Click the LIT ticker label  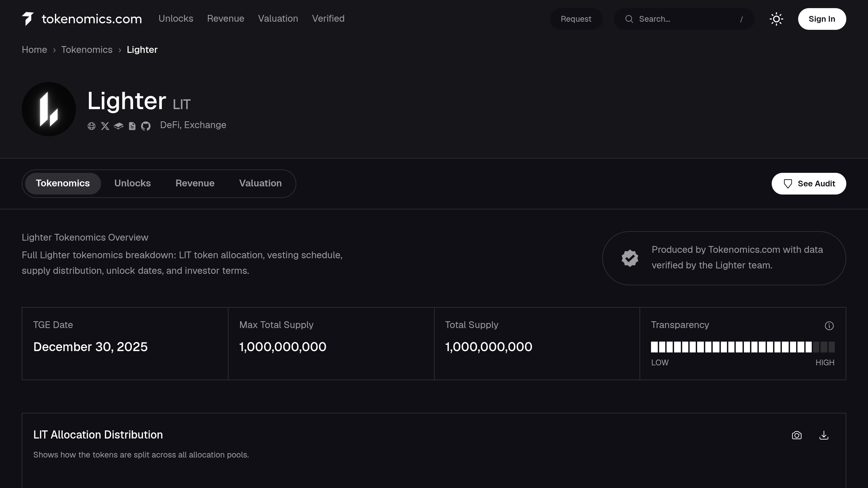182,104
